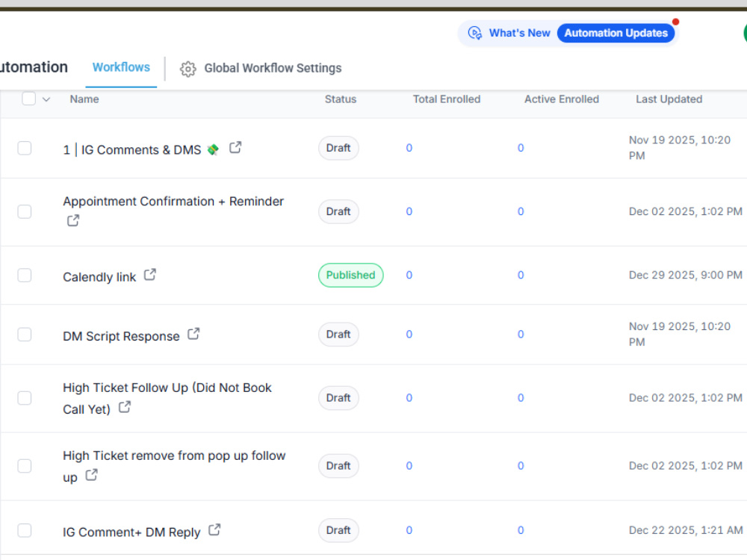This screenshot has height=560, width=747.
Task: Open High Ticket remove from pop up external icon
Action: coord(91,475)
